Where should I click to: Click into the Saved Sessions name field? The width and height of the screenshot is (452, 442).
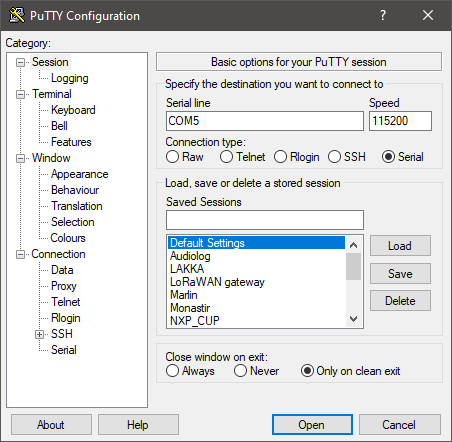tap(265, 220)
